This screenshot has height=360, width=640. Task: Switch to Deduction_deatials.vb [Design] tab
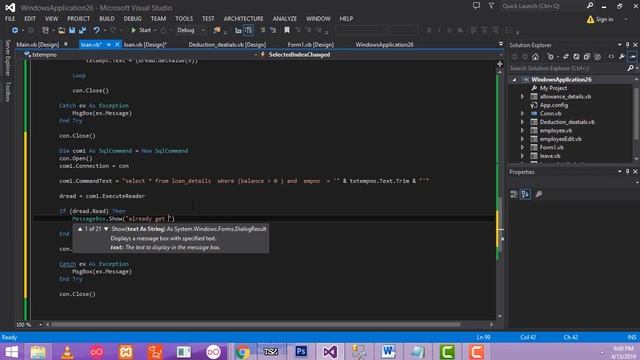coord(227,44)
